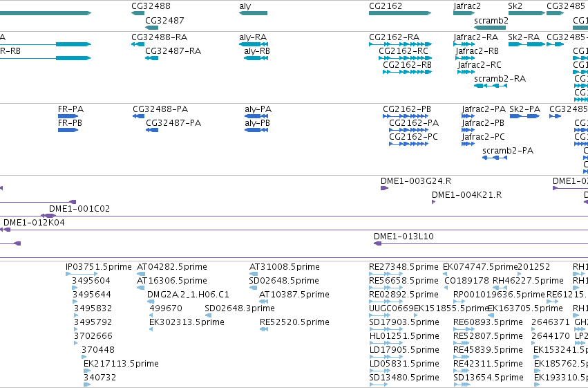The image size is (588, 388).
Task: Select the aly-PB protein label
Action: click(257, 123)
